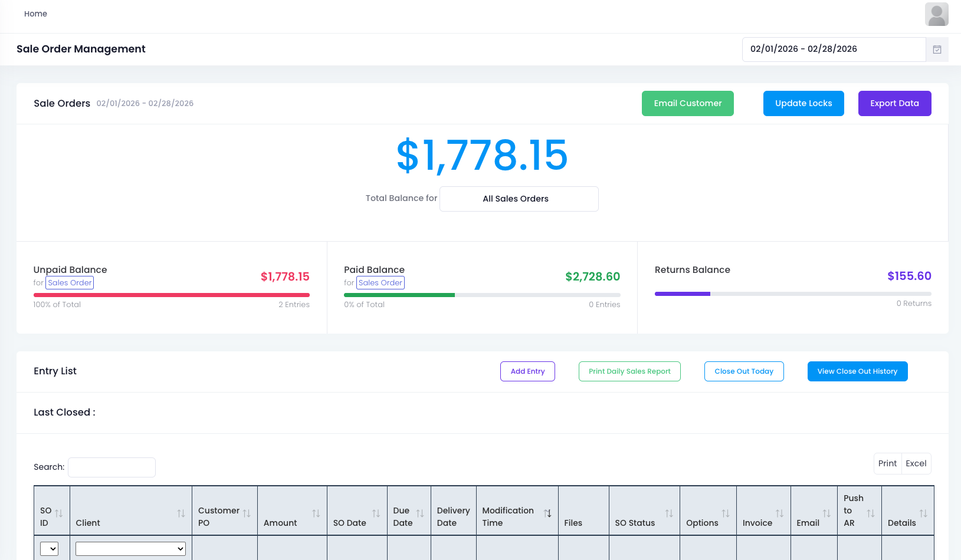Viewport: 961px width, 560px height.
Task: Toggle sorting on the SO Status column
Action: pyautogui.click(x=670, y=512)
